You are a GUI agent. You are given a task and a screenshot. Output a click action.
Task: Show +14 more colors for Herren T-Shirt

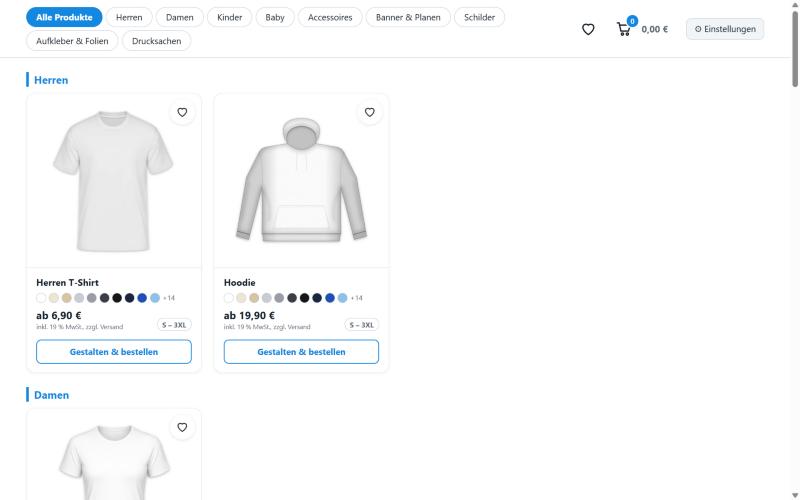coord(169,298)
